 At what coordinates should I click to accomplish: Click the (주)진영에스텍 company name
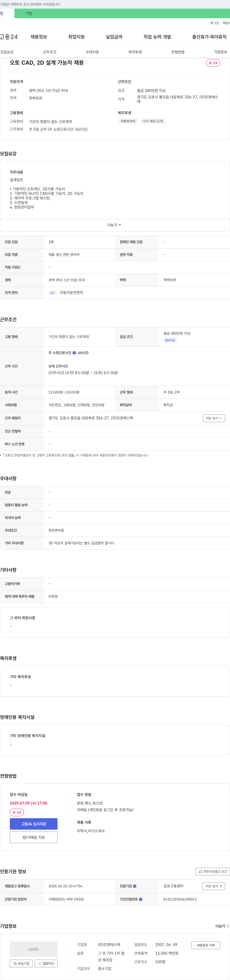pyautogui.click(x=109, y=945)
